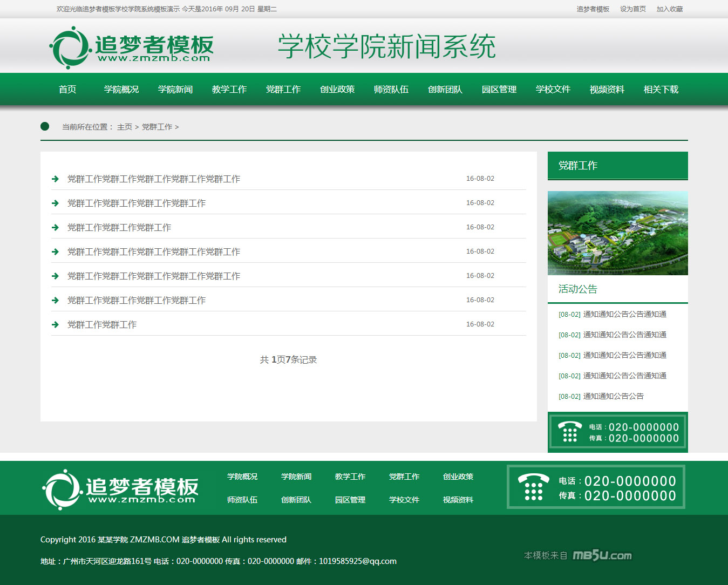
Task: Click the 设为首页 link at the top
Action: (x=632, y=9)
